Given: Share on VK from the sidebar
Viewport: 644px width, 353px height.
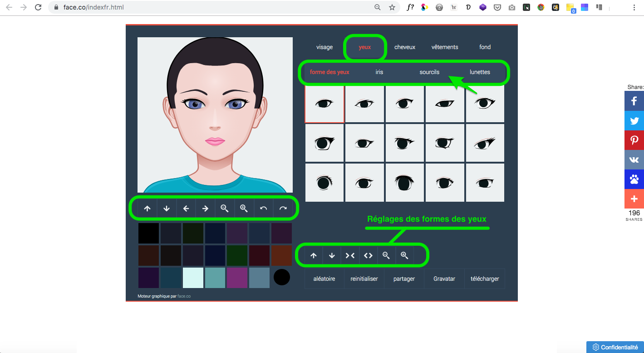Looking at the screenshot, I should point(634,160).
